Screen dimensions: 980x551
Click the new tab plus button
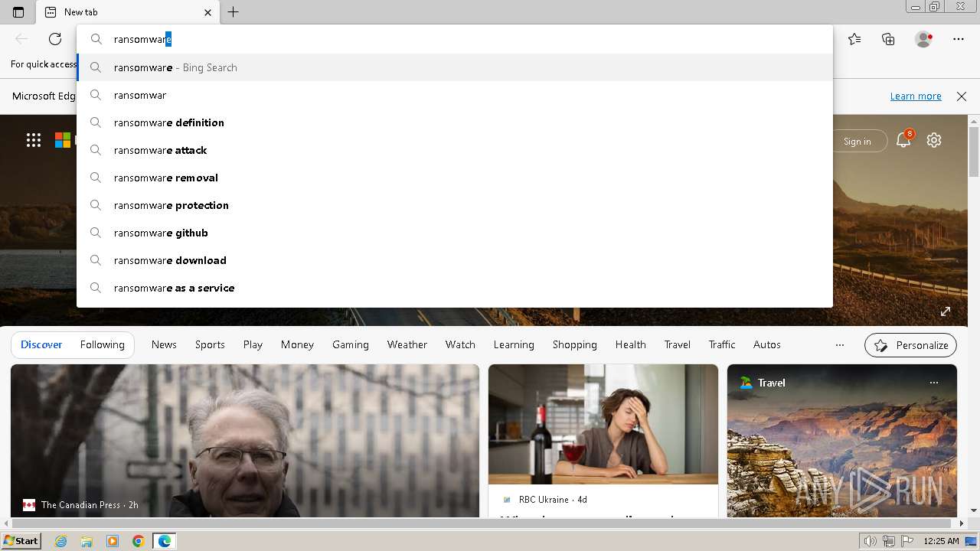234,12
